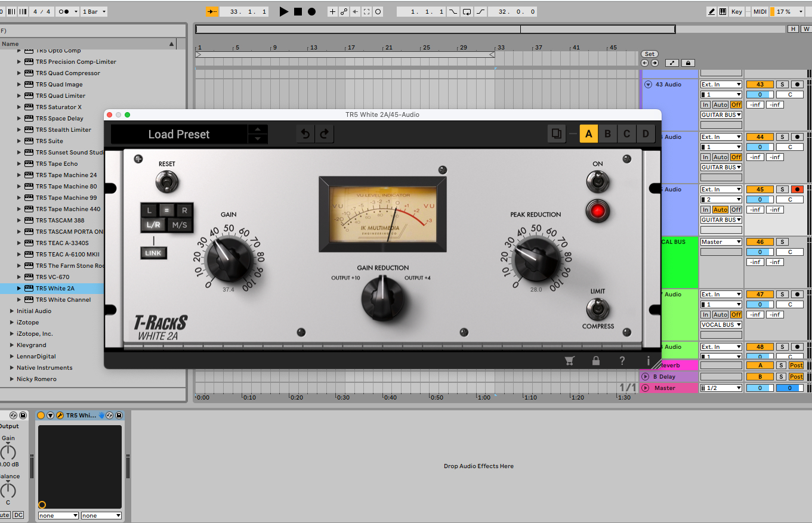Toggle computer MIDI keyboard icon
Viewport: 812px width, 523px height.
[723, 11]
